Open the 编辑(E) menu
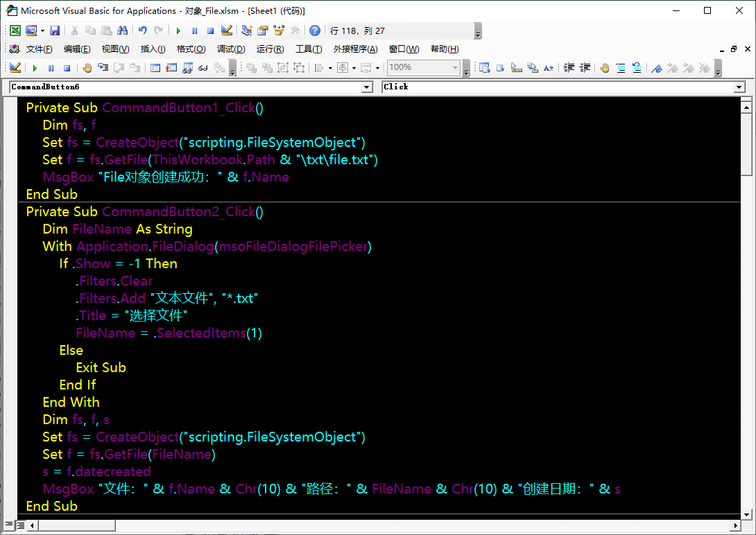 [77, 49]
